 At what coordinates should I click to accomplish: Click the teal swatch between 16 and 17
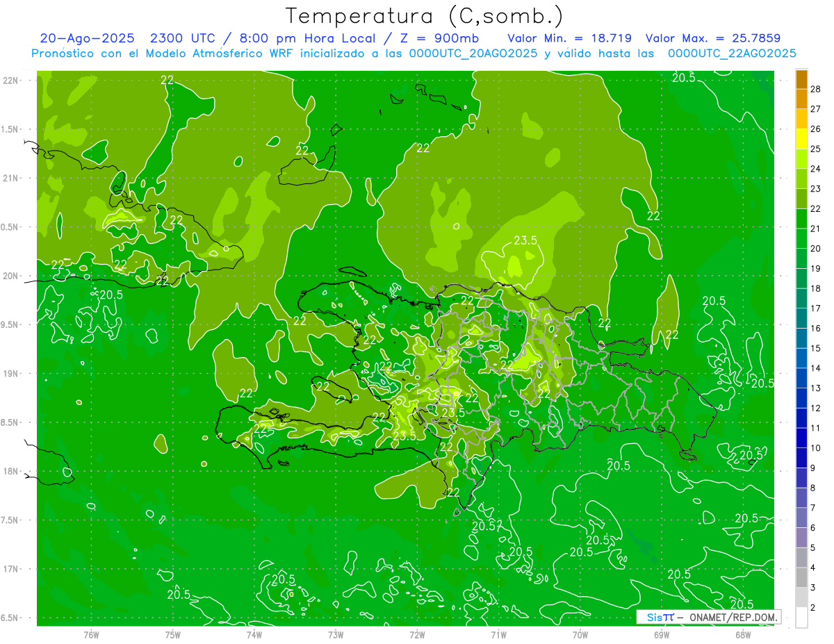tap(801, 319)
